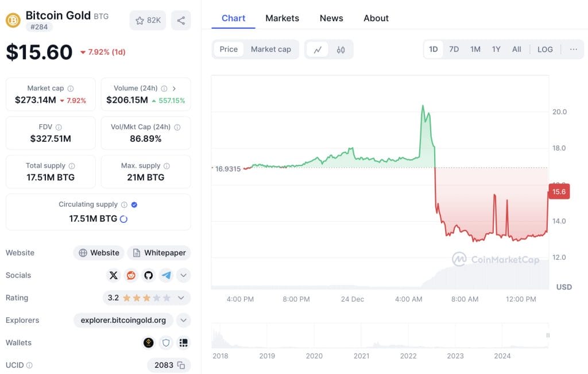Screen dimensions: 588x374
Task: Switch chart to candlestick view
Action: pos(341,49)
